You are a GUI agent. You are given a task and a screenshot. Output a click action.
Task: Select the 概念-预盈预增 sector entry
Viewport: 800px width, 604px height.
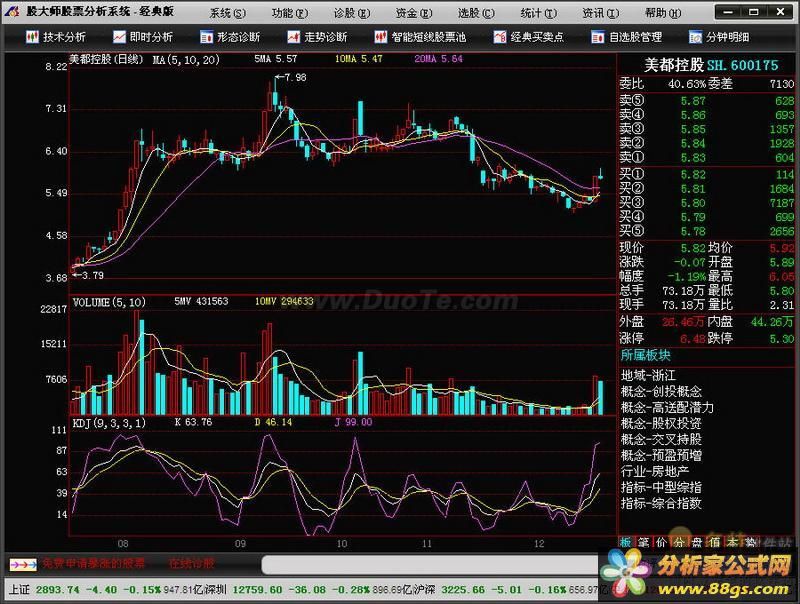[661, 455]
